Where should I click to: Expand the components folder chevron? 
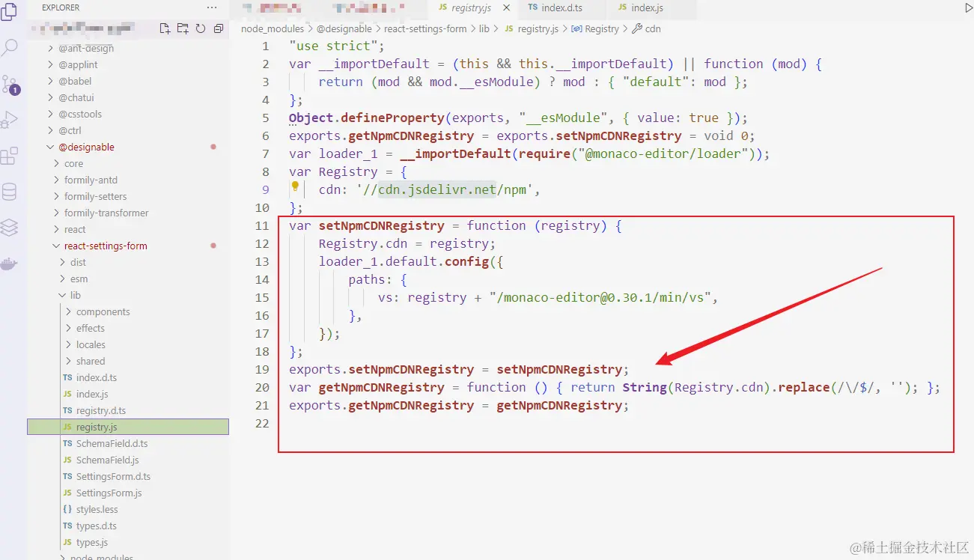(x=69, y=311)
